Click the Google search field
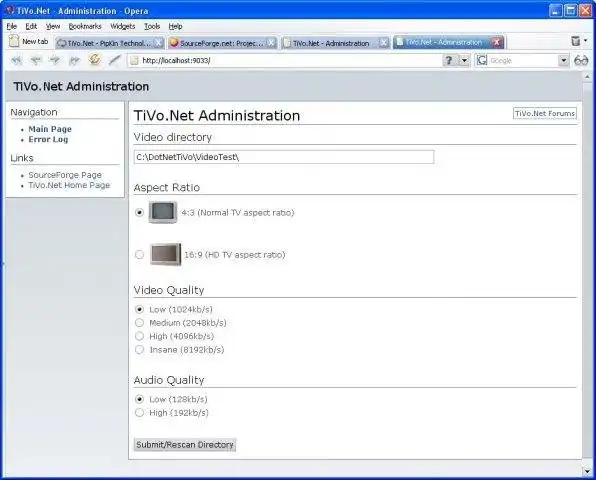596x480 pixels. click(523, 60)
